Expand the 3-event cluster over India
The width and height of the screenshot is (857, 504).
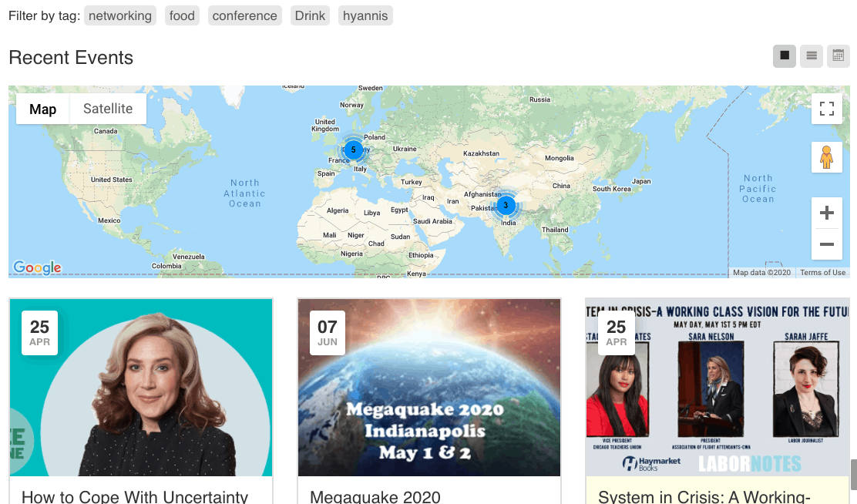506,205
